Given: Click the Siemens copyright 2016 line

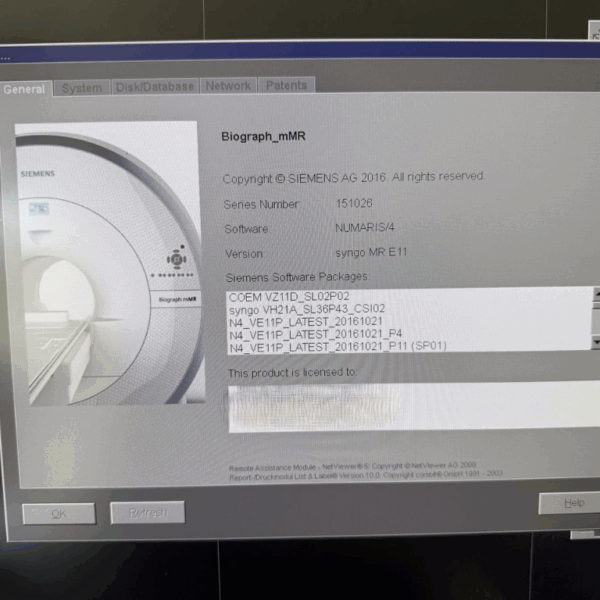Looking at the screenshot, I should tap(354, 178).
